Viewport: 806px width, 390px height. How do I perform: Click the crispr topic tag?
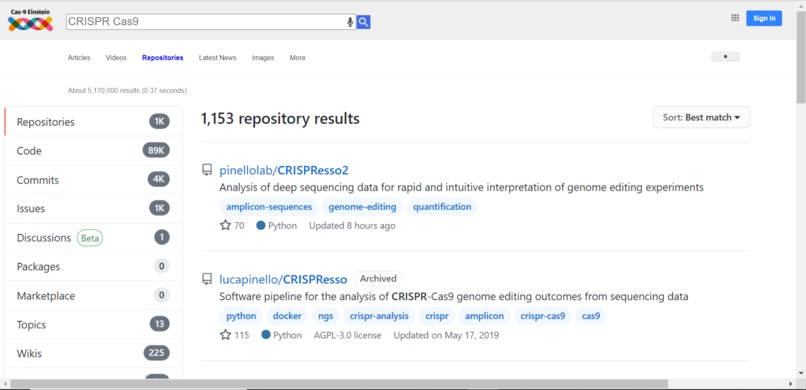click(x=437, y=316)
